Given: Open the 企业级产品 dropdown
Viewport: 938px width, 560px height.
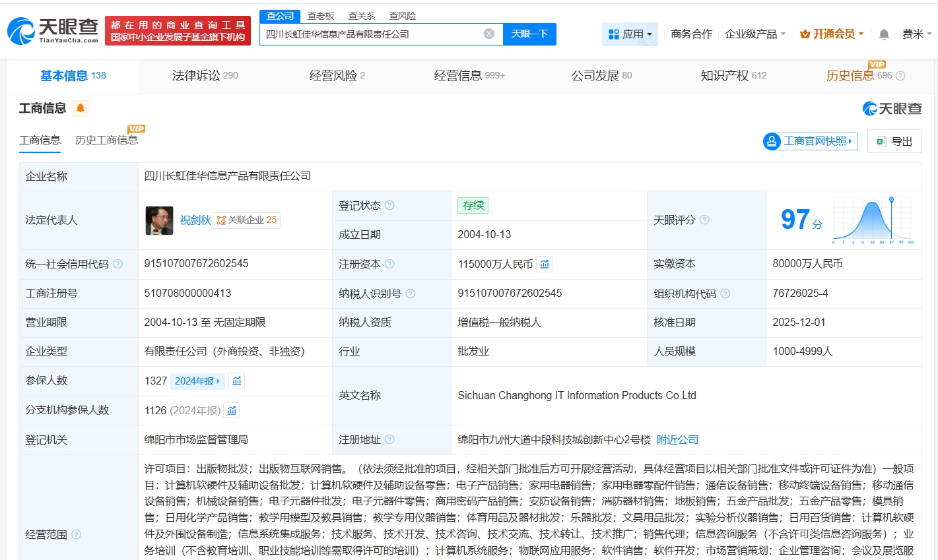Looking at the screenshot, I should [x=754, y=34].
